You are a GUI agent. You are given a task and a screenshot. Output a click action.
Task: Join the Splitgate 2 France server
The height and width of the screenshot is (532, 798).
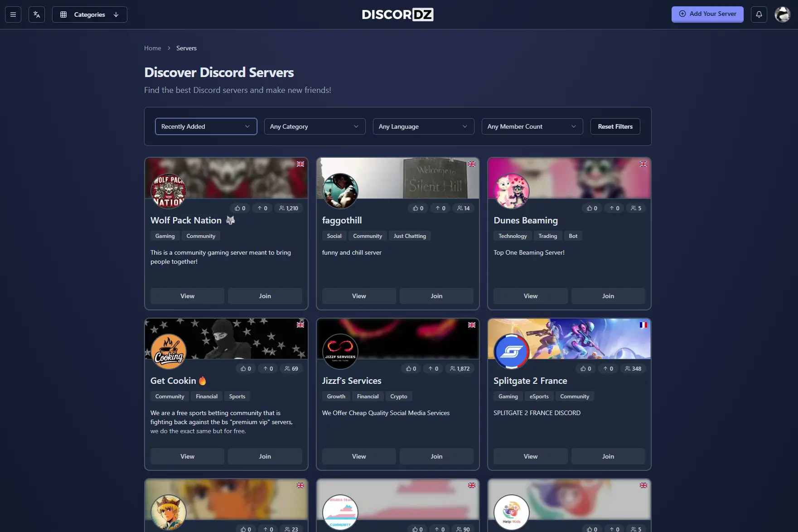tap(608, 456)
